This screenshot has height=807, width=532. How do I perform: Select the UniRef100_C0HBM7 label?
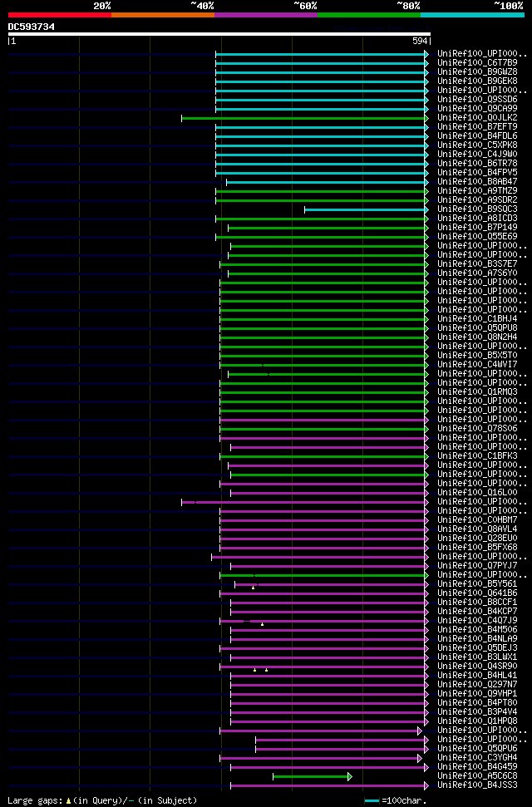(x=477, y=520)
